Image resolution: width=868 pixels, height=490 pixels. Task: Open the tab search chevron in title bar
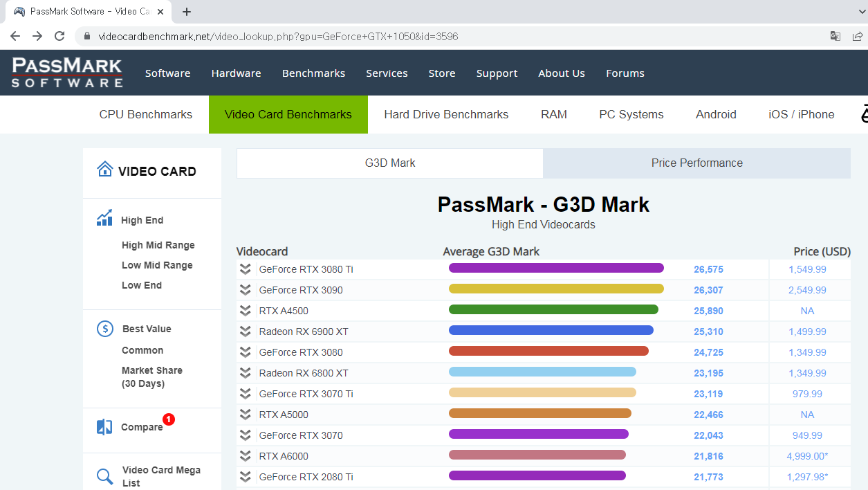861,12
